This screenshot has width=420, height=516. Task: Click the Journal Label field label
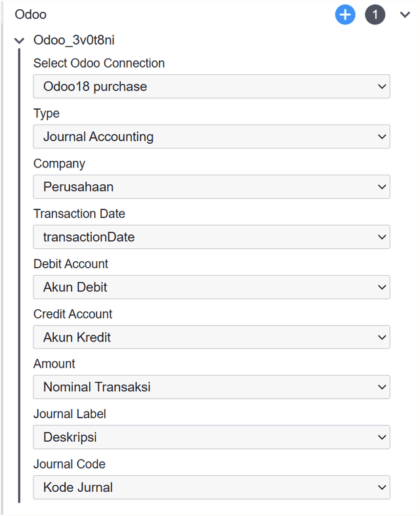(x=70, y=414)
